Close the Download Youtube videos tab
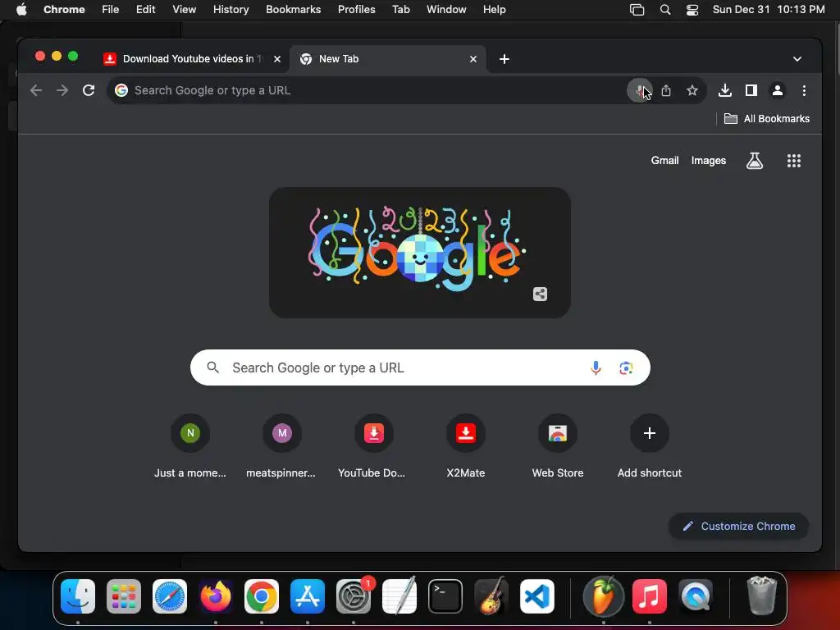The height and width of the screenshot is (630, 840). 277,59
